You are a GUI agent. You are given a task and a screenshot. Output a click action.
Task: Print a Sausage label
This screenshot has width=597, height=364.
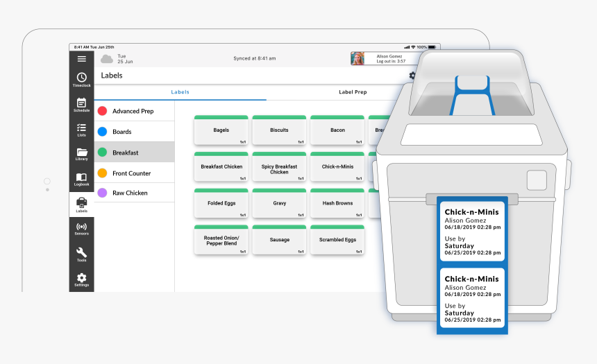point(279,240)
